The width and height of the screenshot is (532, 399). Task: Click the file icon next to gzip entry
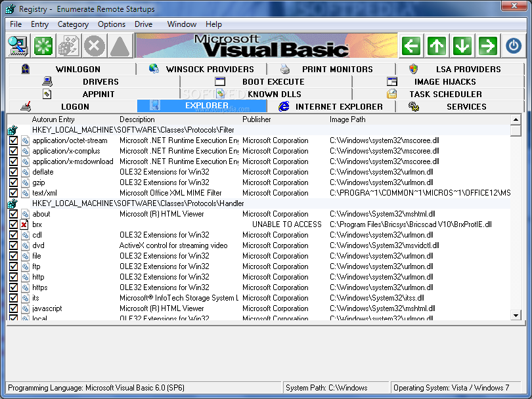click(25, 182)
